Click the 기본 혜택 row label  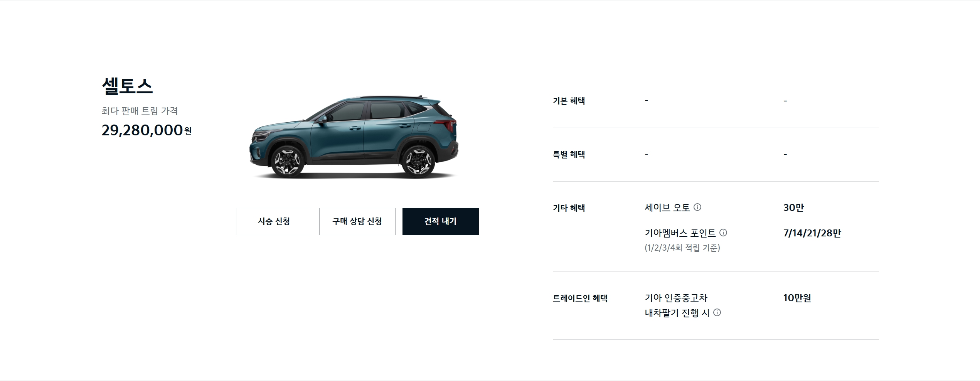[569, 101]
